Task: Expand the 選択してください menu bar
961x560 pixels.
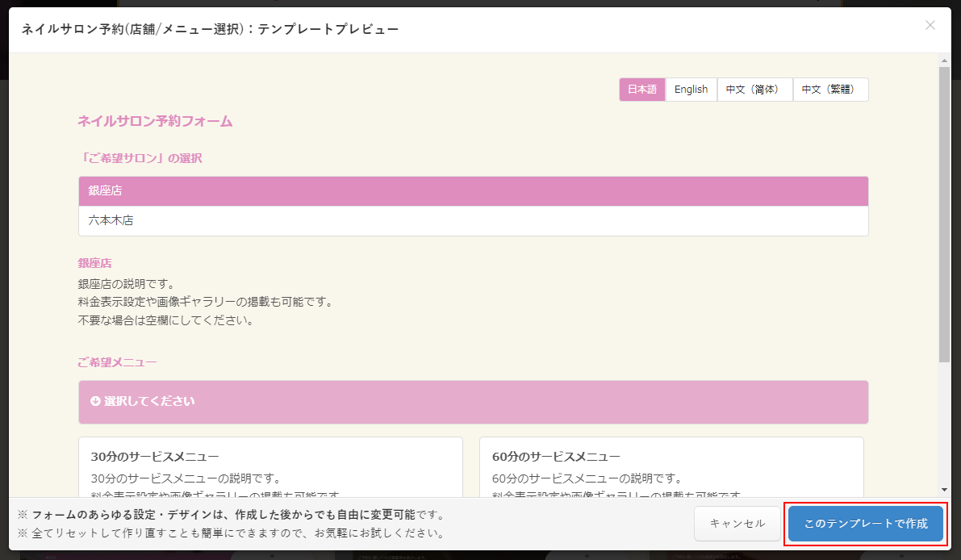Action: [473, 402]
